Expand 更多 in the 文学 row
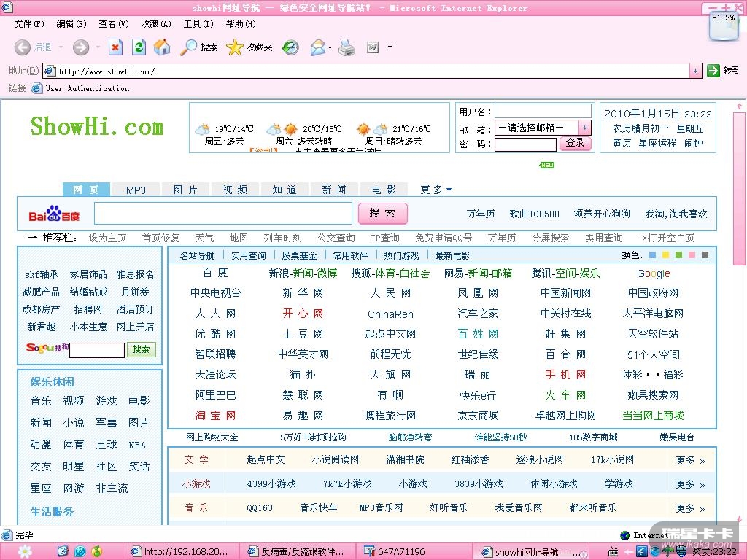The width and height of the screenshot is (747, 560). [690, 460]
